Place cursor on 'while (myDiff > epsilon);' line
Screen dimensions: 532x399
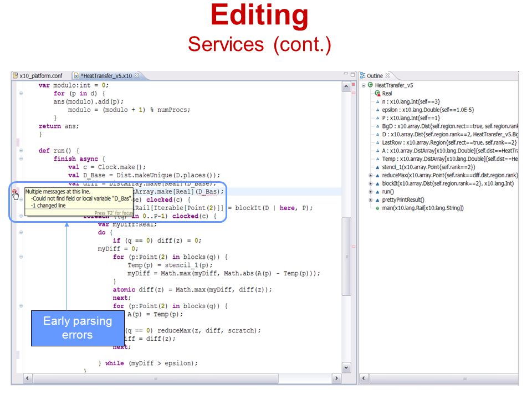tap(151, 363)
